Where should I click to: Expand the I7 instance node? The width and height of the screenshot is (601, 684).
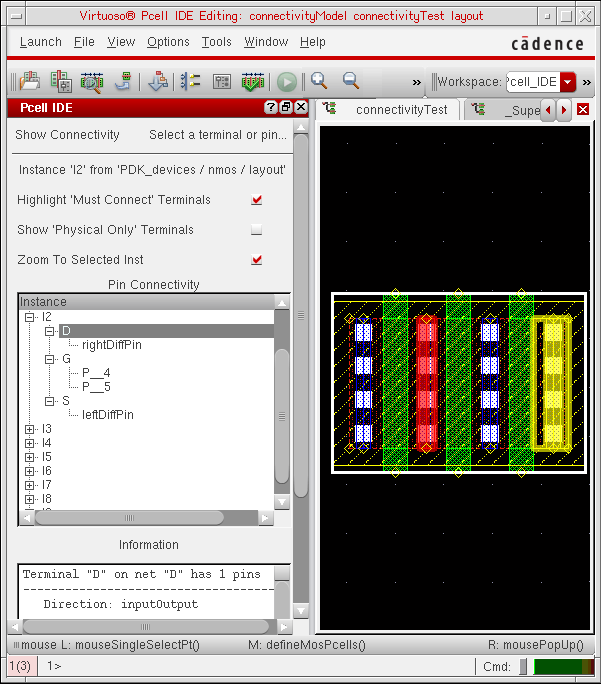[x=29, y=485]
